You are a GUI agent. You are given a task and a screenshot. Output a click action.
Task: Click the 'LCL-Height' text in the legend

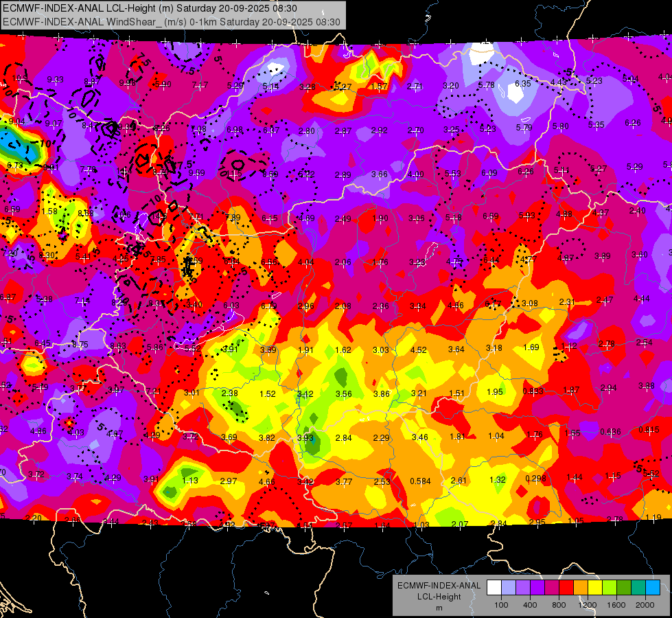pyautogui.click(x=439, y=597)
